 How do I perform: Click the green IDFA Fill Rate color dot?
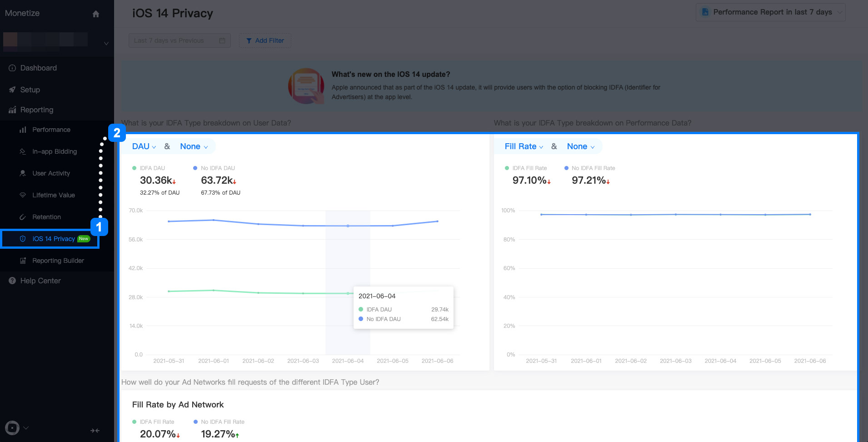click(506, 168)
